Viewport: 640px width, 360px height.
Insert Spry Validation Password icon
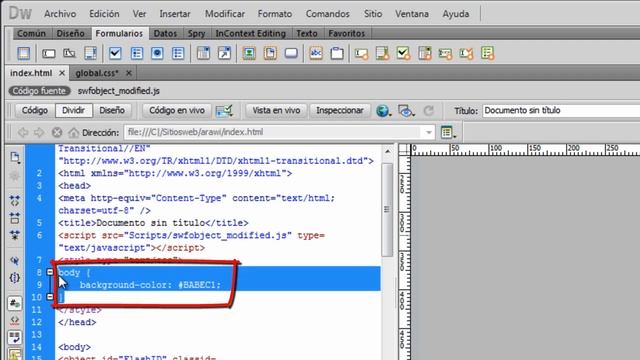445,53
